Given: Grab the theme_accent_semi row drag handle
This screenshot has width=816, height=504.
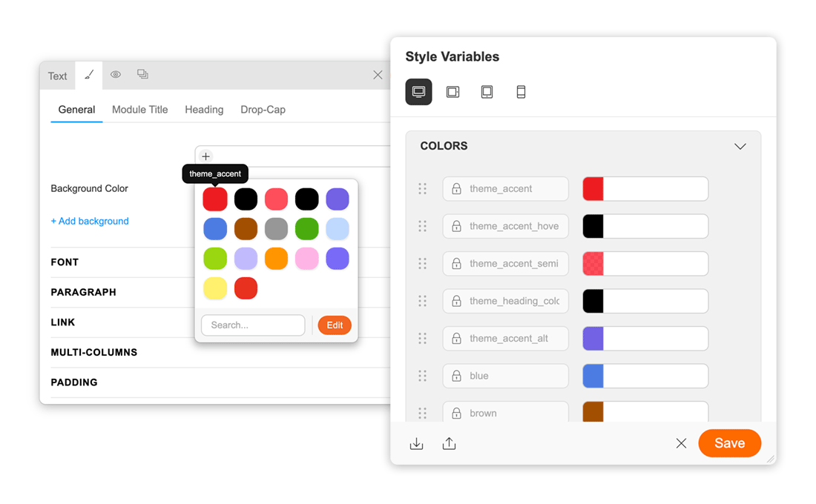Looking at the screenshot, I should [423, 264].
